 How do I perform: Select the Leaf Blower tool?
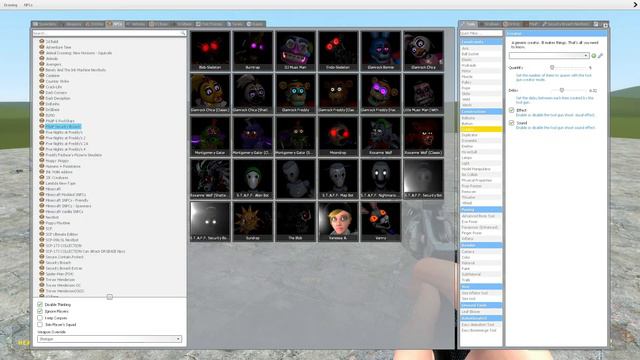(481, 311)
